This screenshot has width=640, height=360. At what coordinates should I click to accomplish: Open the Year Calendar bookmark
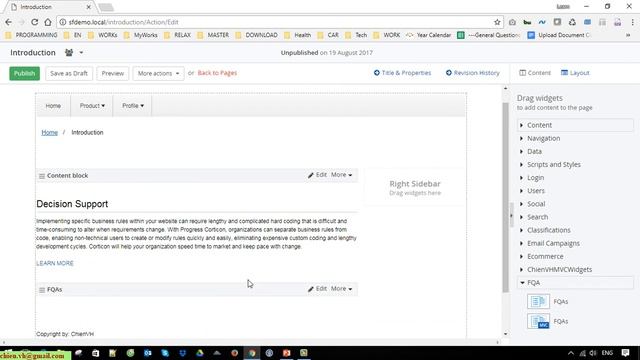point(428,35)
